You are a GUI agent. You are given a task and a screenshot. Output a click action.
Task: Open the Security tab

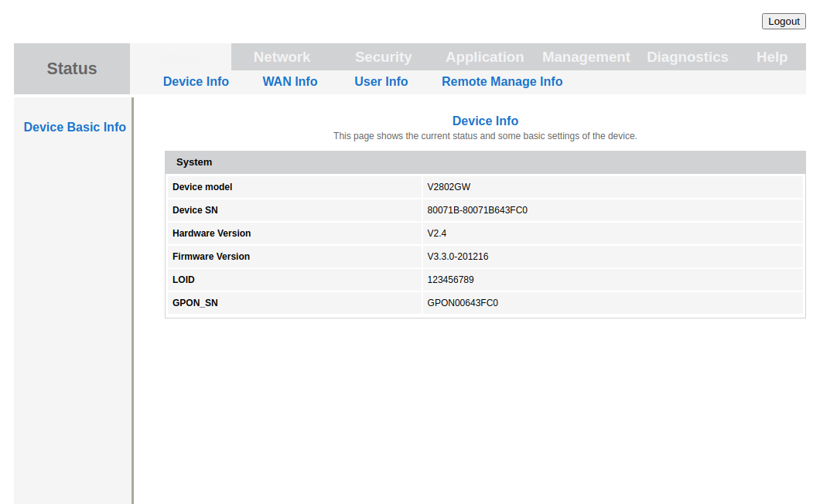(383, 57)
